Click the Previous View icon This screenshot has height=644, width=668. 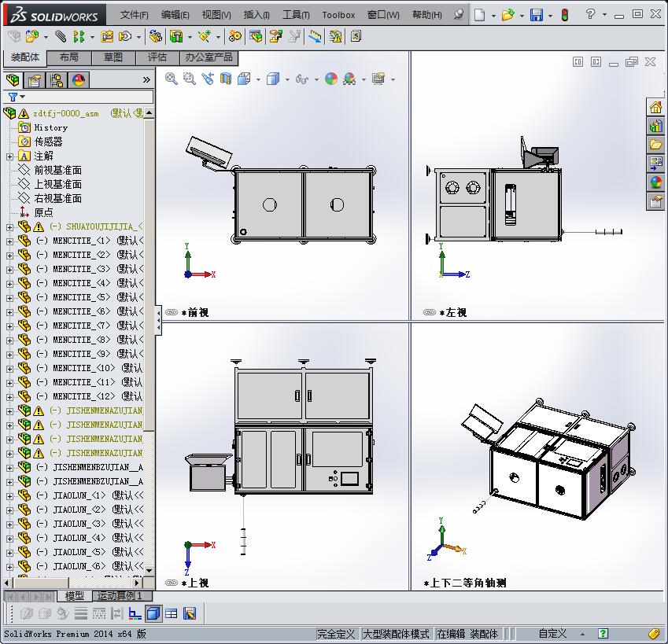coord(208,79)
